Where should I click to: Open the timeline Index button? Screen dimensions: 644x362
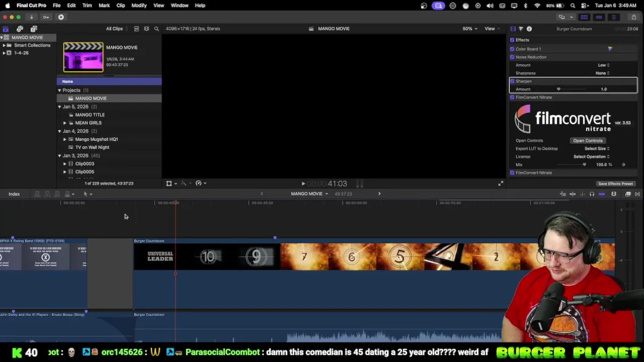[14, 194]
